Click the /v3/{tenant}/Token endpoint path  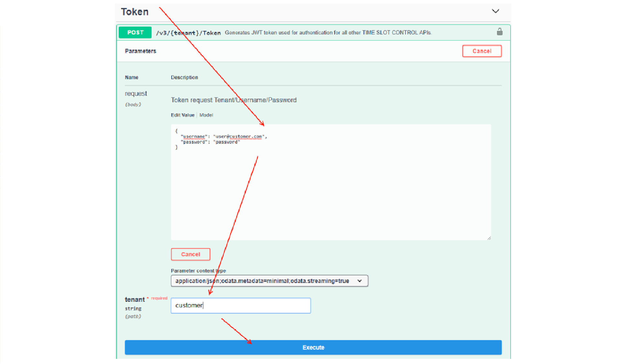coord(188,33)
